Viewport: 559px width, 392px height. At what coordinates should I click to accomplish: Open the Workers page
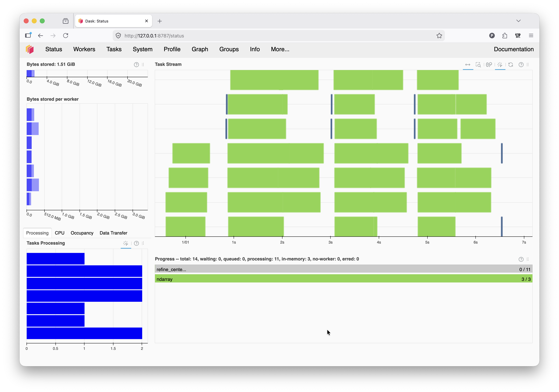[84, 49]
